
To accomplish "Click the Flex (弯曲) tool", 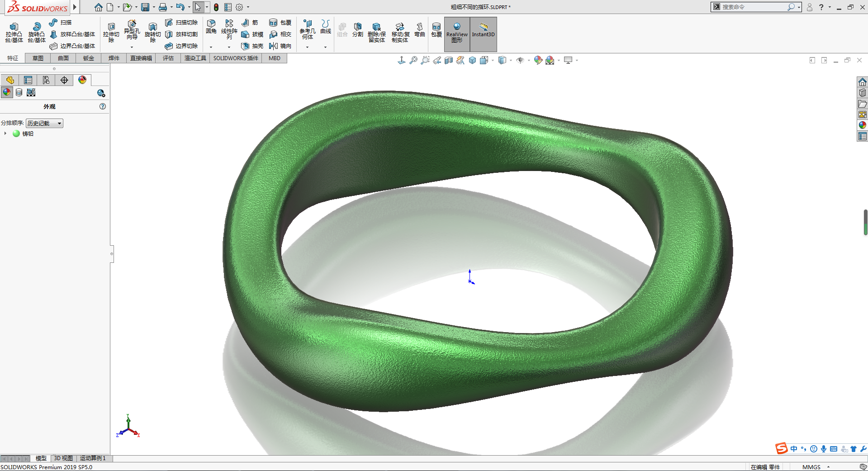I will pos(420,30).
